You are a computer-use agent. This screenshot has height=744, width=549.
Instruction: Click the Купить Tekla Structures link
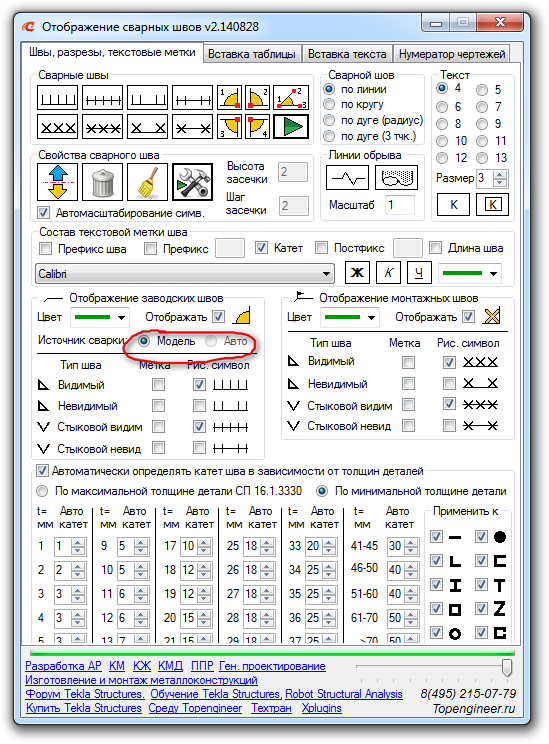coord(84,708)
